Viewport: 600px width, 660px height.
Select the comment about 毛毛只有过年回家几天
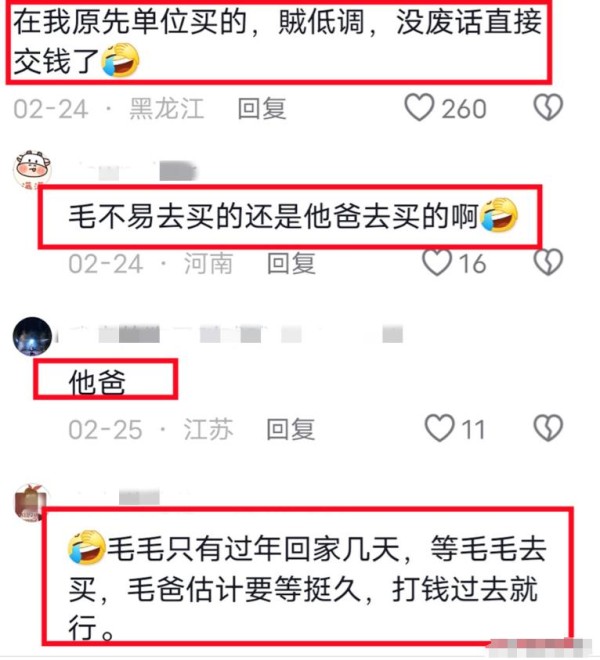(307, 588)
